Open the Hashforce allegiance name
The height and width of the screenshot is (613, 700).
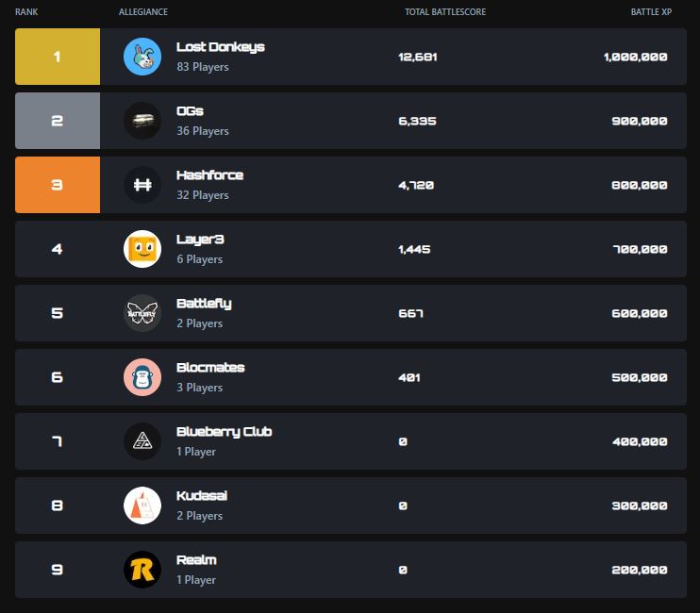[209, 174]
